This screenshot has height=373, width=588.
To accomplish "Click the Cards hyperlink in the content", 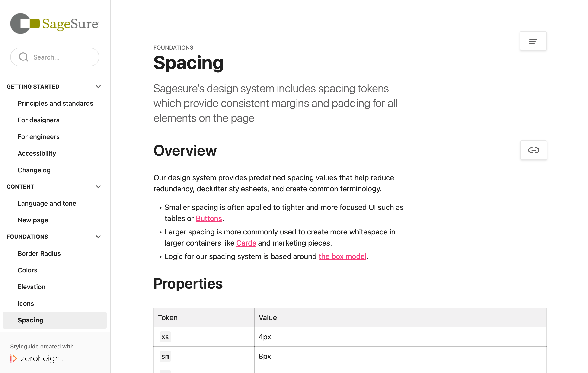I will [x=246, y=243].
